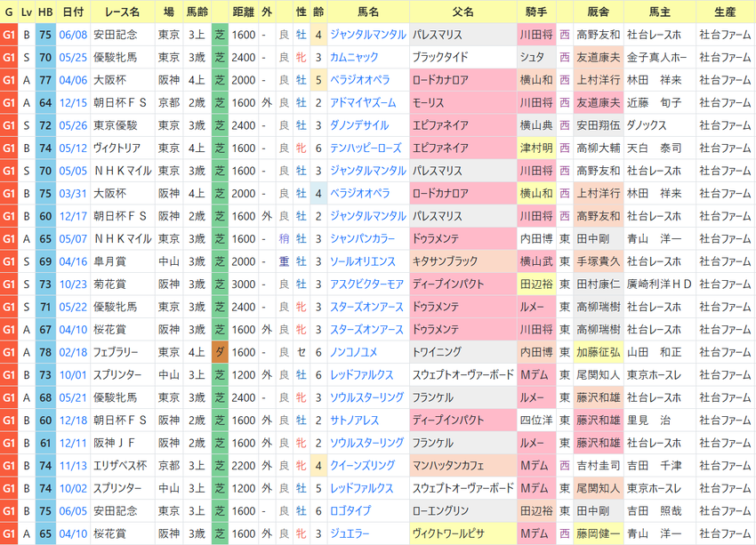Open the アスクビクターモア horse link
Viewport: 756px width, 545px height.
[366, 285]
